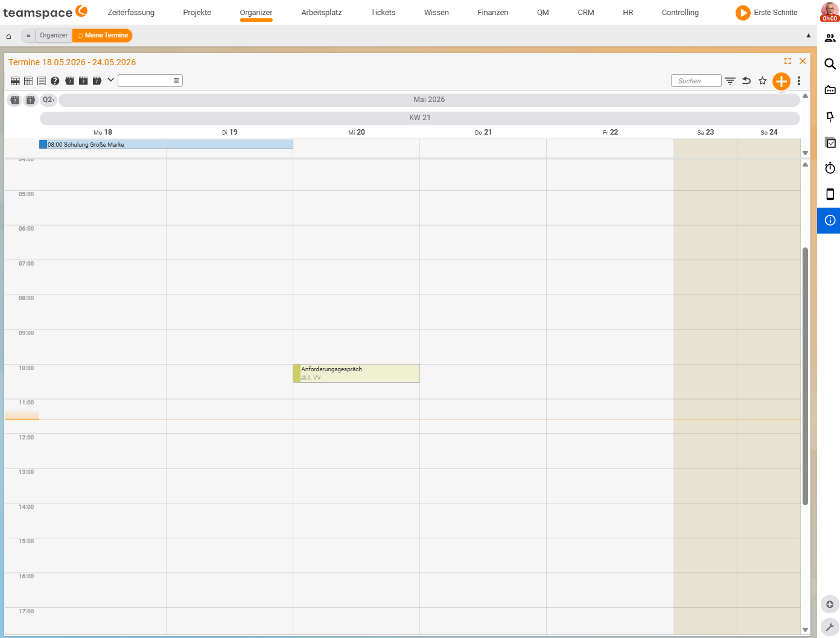Open the three-dot more options menu
840x638 pixels.
799,81
